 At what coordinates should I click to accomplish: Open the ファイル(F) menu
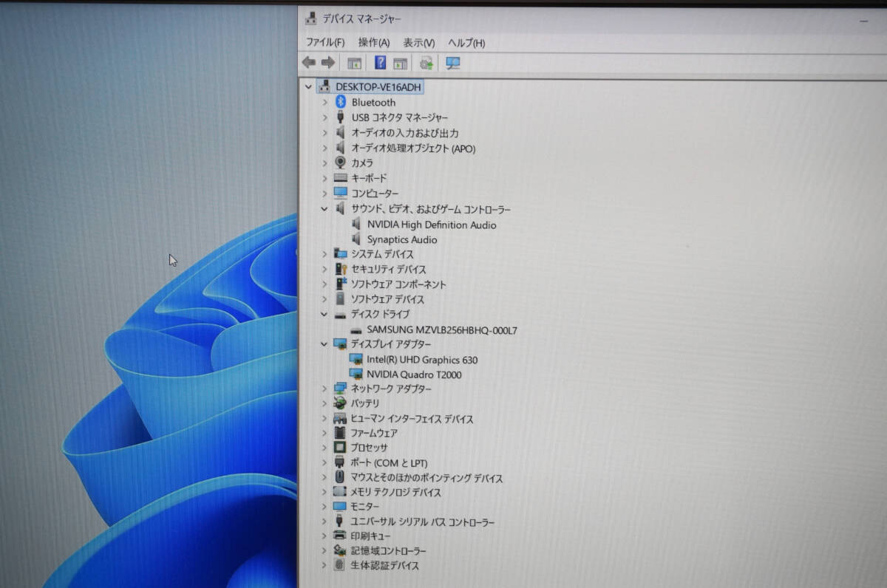325,43
